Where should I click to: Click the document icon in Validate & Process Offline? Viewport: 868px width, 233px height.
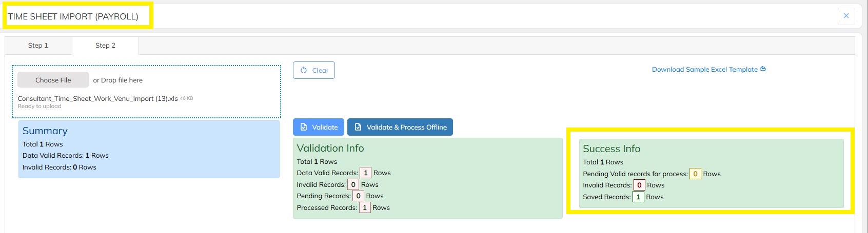[358, 127]
